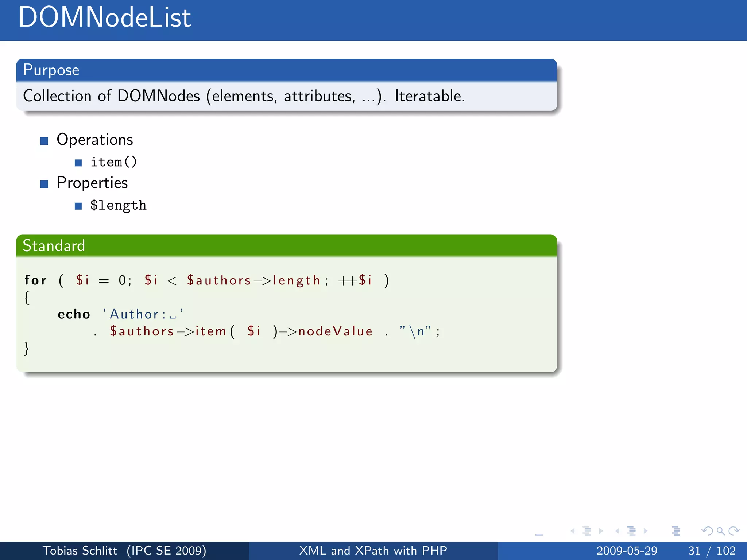Click the go back circular arrow

click(x=707, y=531)
